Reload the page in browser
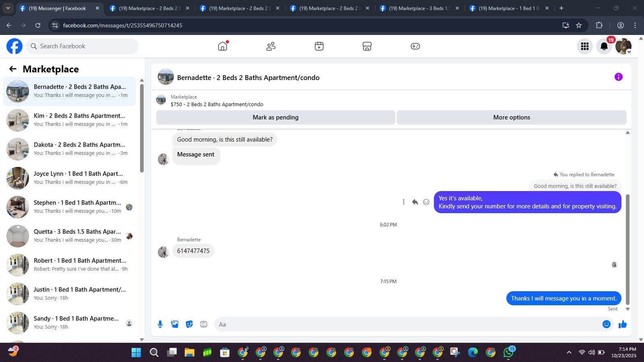This screenshot has height=362, width=644. [38, 25]
